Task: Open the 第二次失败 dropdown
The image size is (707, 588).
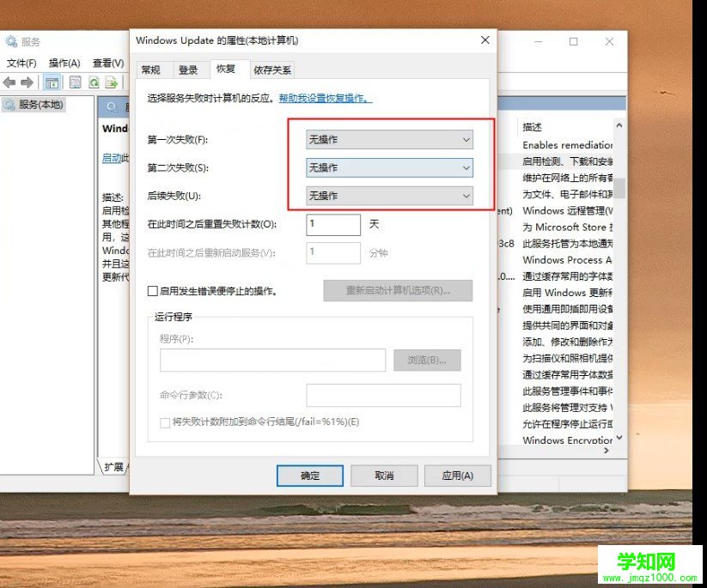Action: pos(389,167)
